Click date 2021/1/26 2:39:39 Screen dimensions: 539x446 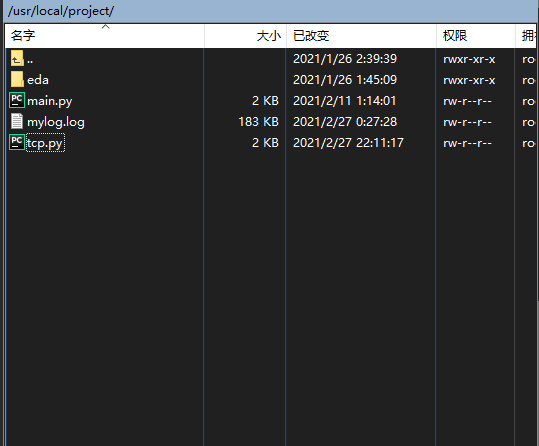345,59
